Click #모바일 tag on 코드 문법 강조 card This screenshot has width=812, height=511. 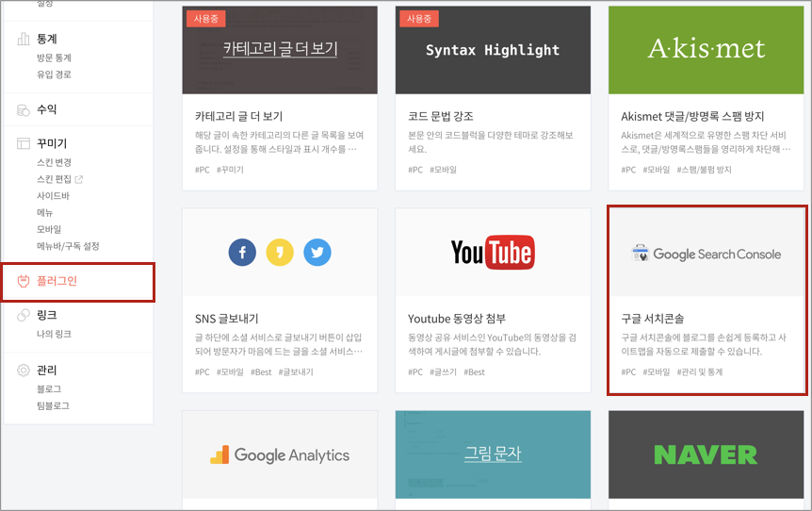(444, 170)
